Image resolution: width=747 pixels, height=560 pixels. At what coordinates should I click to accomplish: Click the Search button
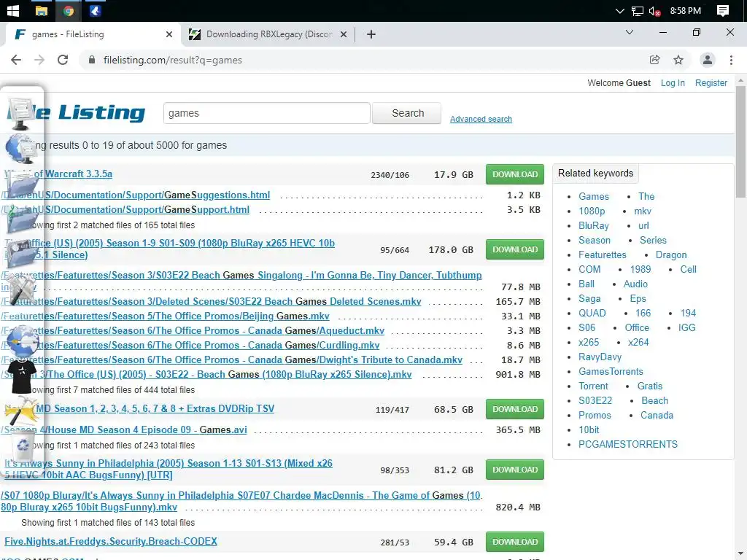click(407, 113)
